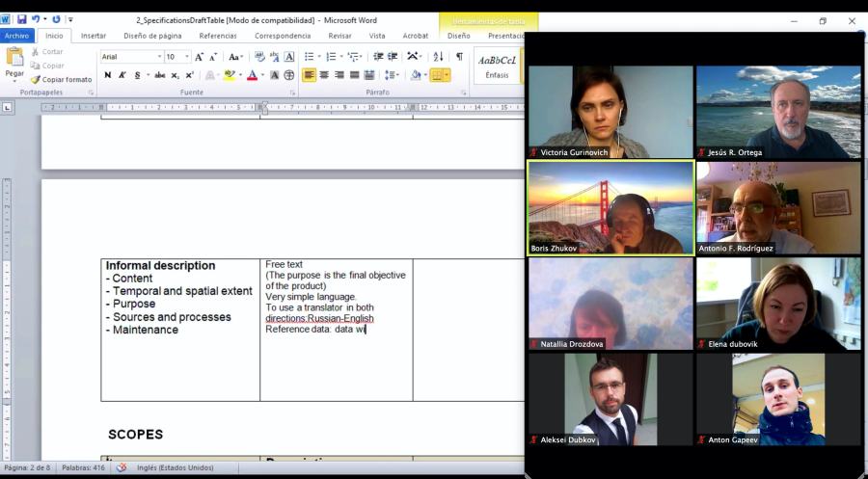868x479 pixels.
Task: Click the Redo/Repeat icon in quick access
Action: (x=57, y=20)
